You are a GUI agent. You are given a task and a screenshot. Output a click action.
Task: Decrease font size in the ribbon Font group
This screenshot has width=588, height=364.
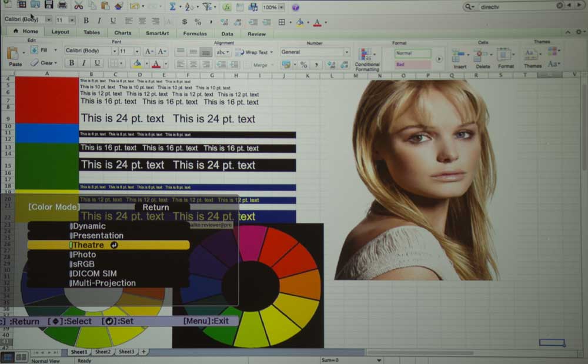tap(162, 52)
